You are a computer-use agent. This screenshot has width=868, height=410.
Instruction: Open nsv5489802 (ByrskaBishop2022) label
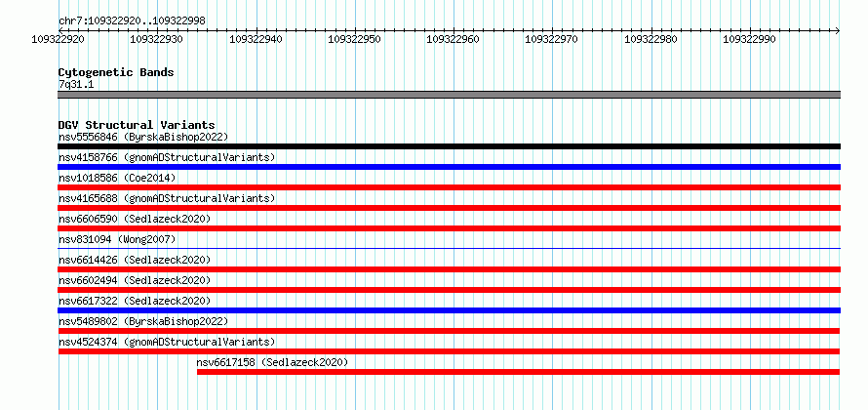[x=143, y=321]
